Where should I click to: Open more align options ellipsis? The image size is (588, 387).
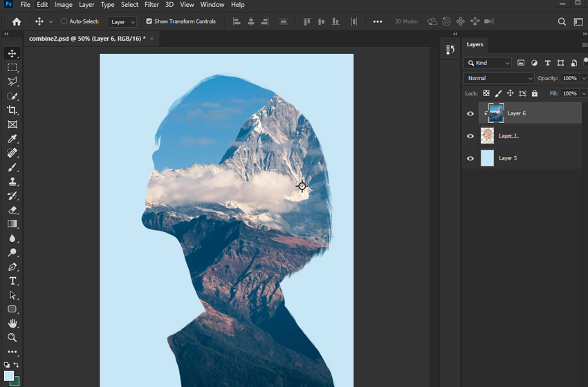click(378, 21)
